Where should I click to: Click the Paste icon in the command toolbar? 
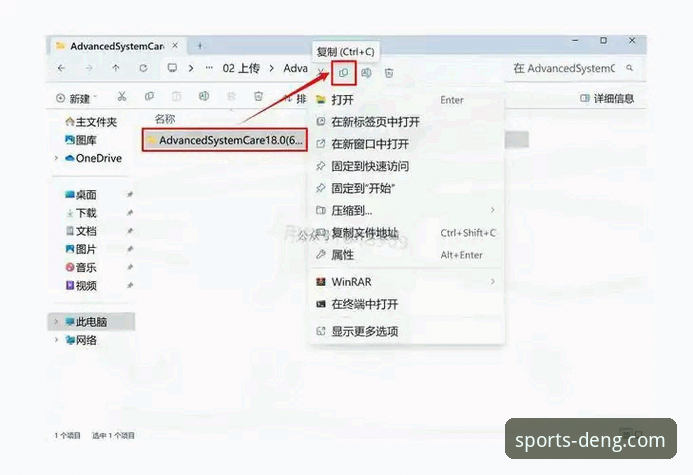[176, 96]
